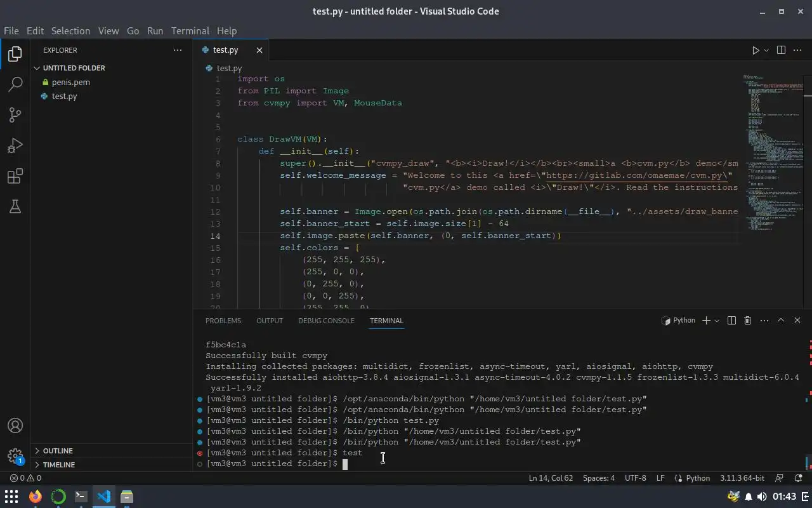Open the terminal app in taskbar
This screenshot has width=812, height=508.
point(81,497)
